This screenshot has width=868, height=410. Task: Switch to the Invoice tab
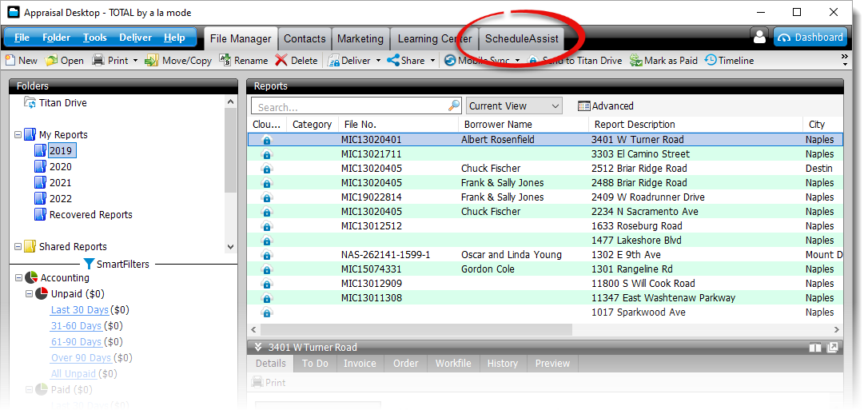(360, 364)
